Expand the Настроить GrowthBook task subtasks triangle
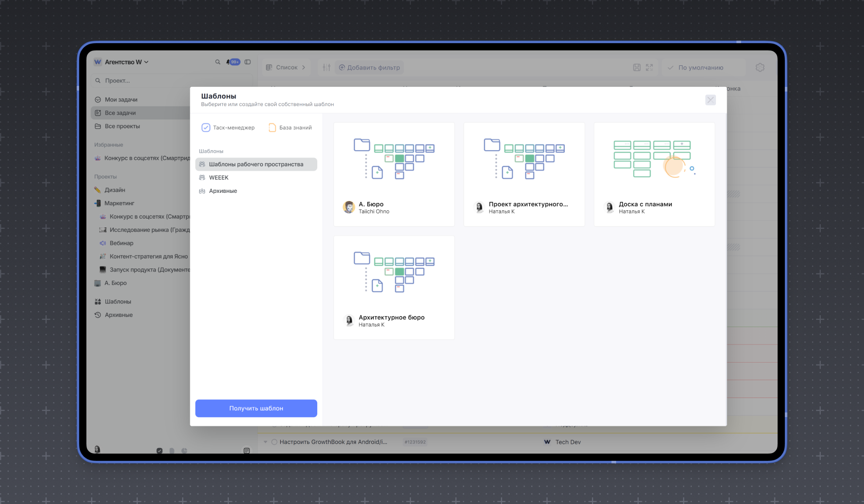 click(265, 442)
